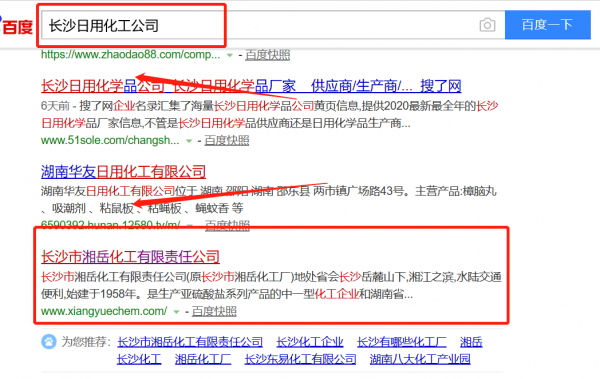Expand the arrow next to xiangyuechem.com URL
This screenshot has width=600, height=379.
click(176, 312)
